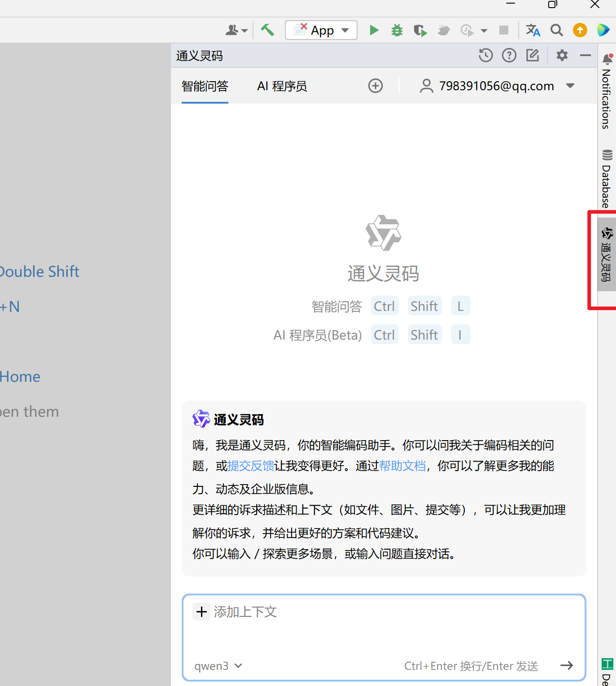This screenshot has width=616, height=686.
Task: Hide the 通义灵码 panel with minus icon
Action: pyautogui.click(x=585, y=55)
